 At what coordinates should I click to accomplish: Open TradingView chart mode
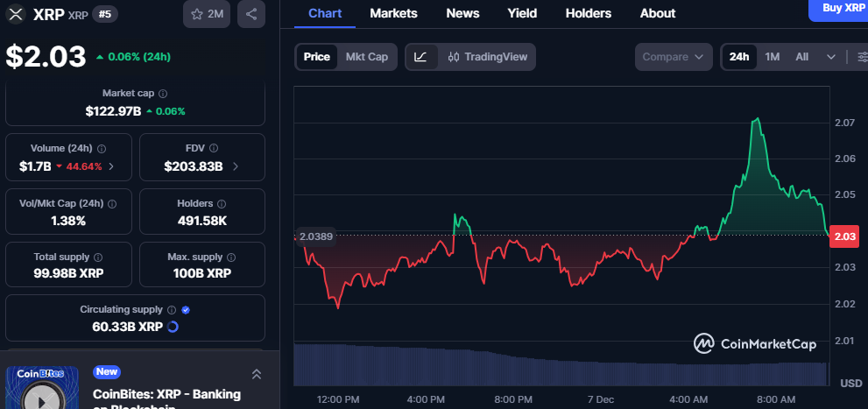tap(487, 57)
